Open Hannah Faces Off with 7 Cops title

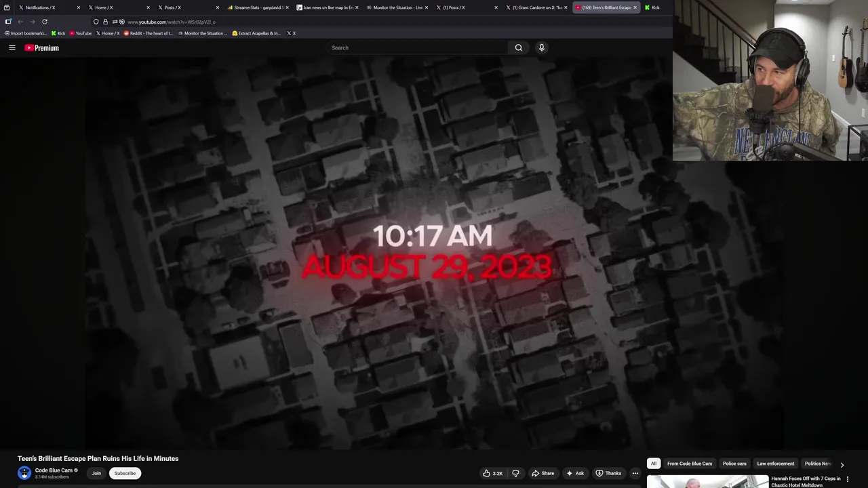(x=806, y=482)
